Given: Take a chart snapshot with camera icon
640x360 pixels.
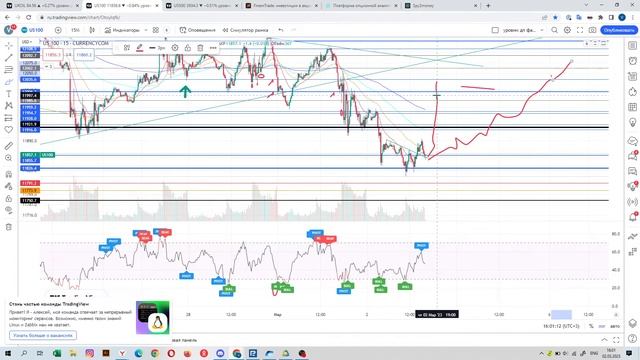Looking at the screenshot, I should point(592,30).
